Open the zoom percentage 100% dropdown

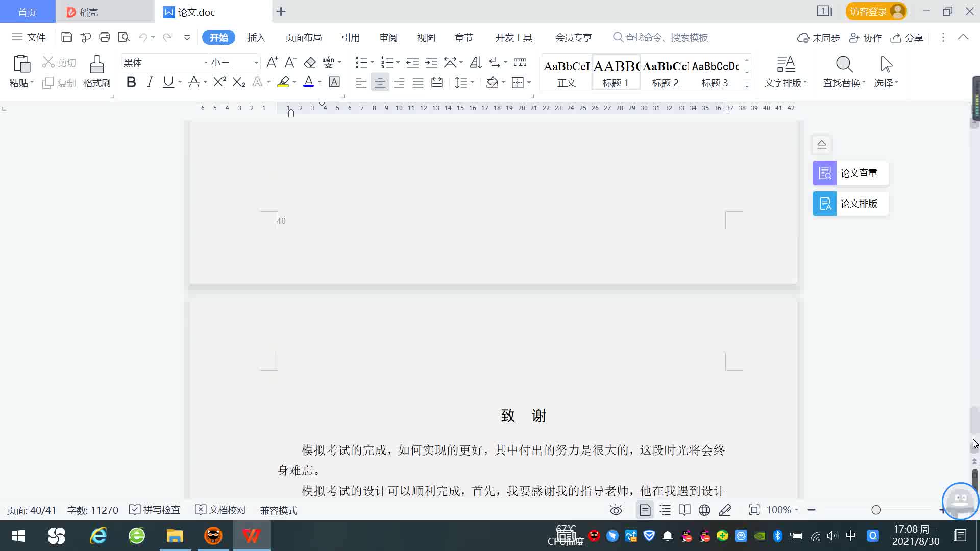point(782,510)
